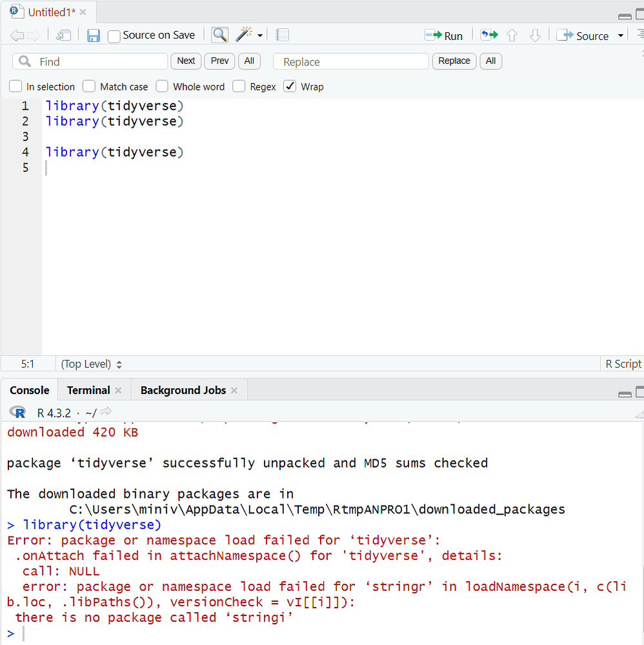Open the R Script file type selector
The width and height of the screenshot is (644, 645).
pos(623,364)
